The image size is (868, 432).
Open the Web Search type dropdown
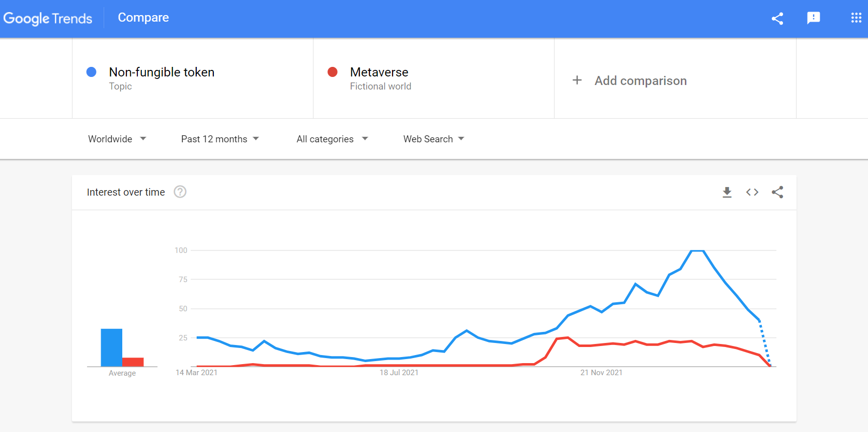tap(433, 139)
